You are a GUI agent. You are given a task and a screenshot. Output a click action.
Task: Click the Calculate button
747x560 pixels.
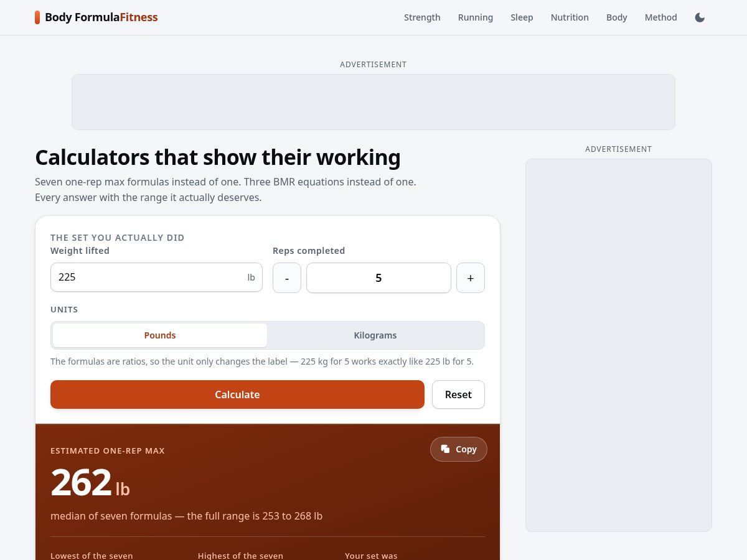[x=237, y=394]
